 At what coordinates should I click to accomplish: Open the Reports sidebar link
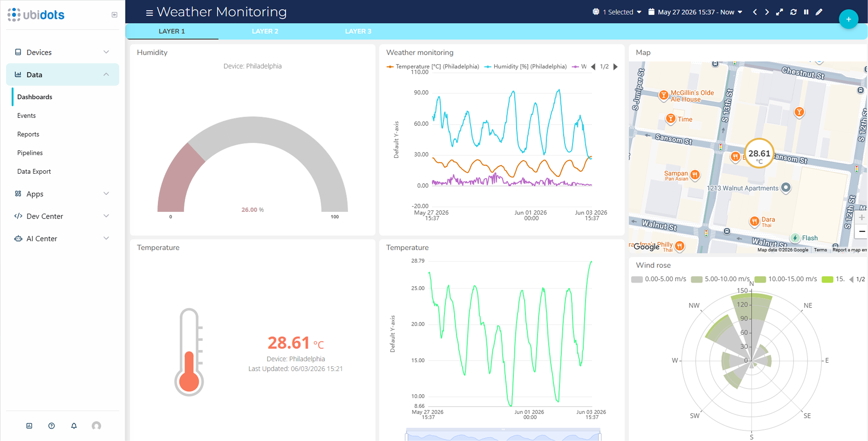coord(28,134)
